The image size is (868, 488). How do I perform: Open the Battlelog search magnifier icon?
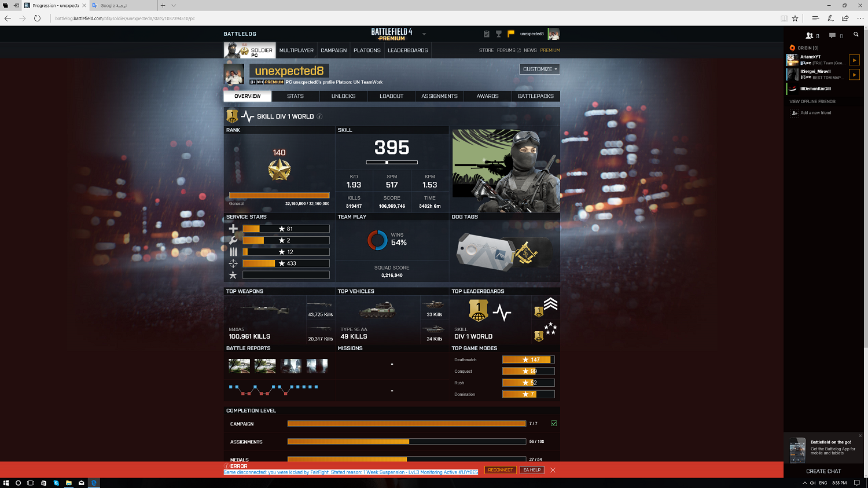(856, 35)
